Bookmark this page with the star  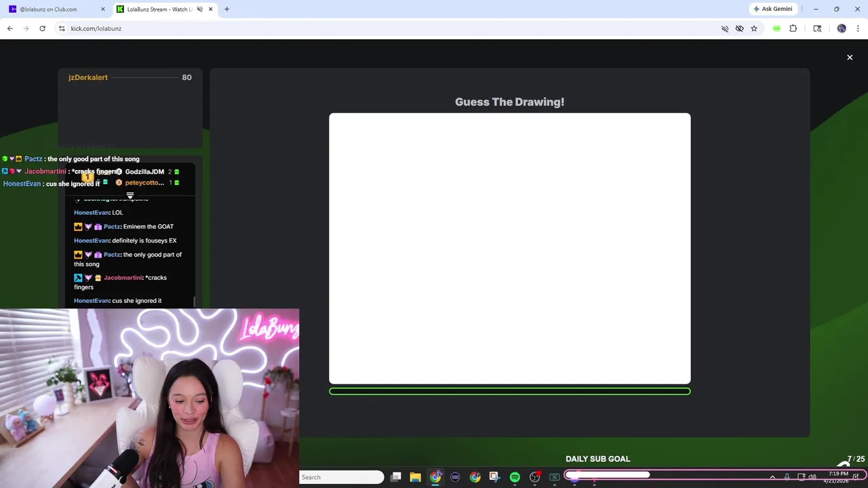754,28
